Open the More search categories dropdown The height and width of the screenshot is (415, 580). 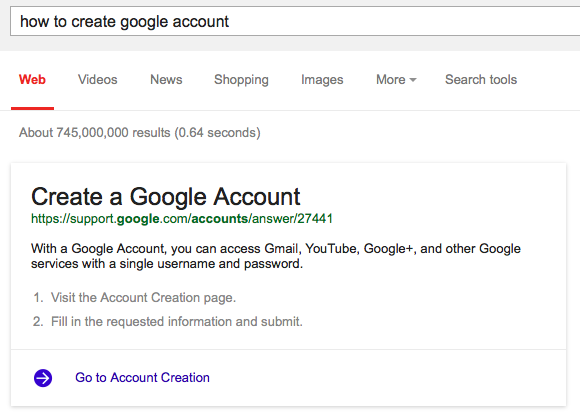click(x=396, y=80)
